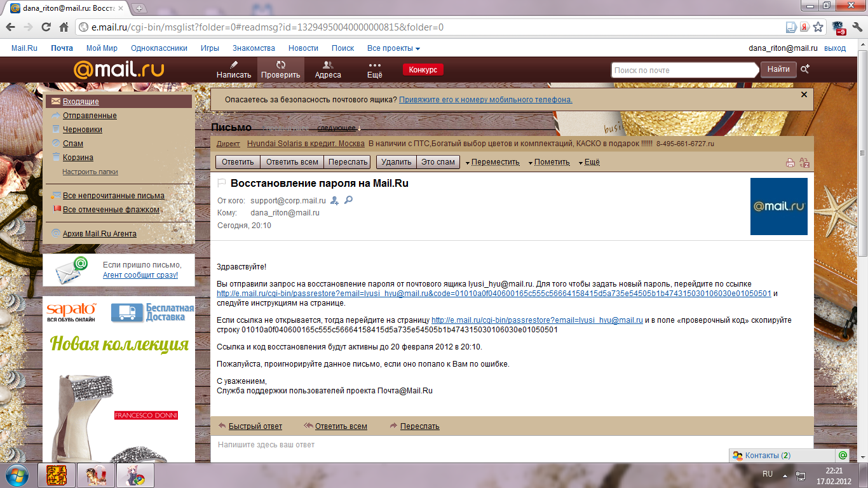Click the Ответить всем toolbar button
The width and height of the screenshot is (868, 488).
(292, 162)
